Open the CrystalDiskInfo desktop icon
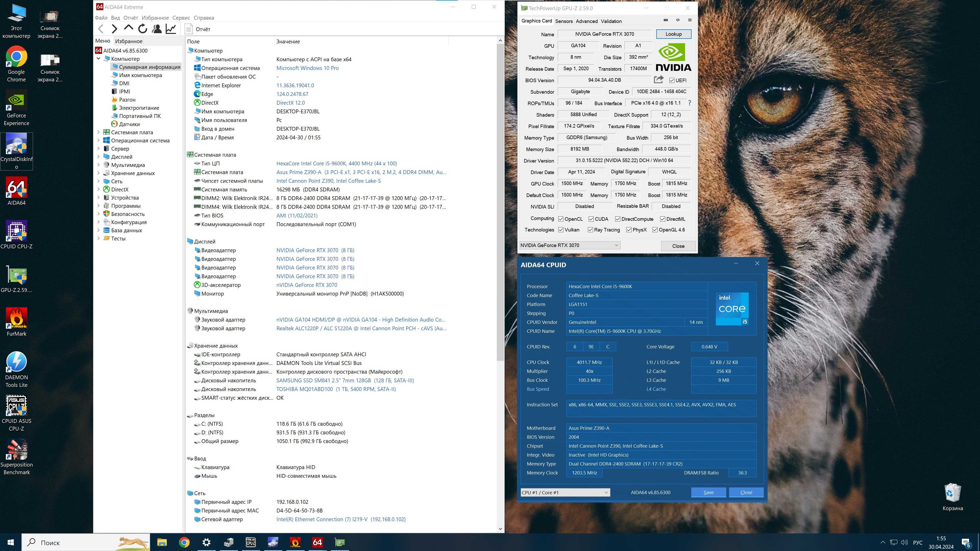Screen dimensions: 980x551 pyautogui.click(x=16, y=151)
